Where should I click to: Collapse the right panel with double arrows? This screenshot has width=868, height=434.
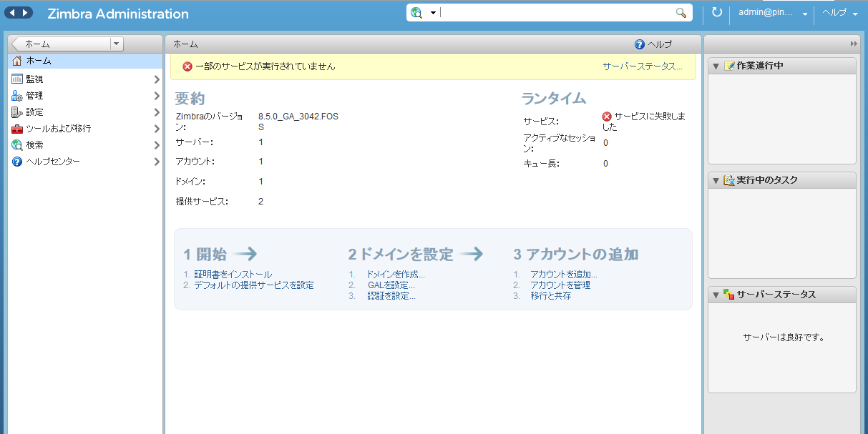point(854,44)
